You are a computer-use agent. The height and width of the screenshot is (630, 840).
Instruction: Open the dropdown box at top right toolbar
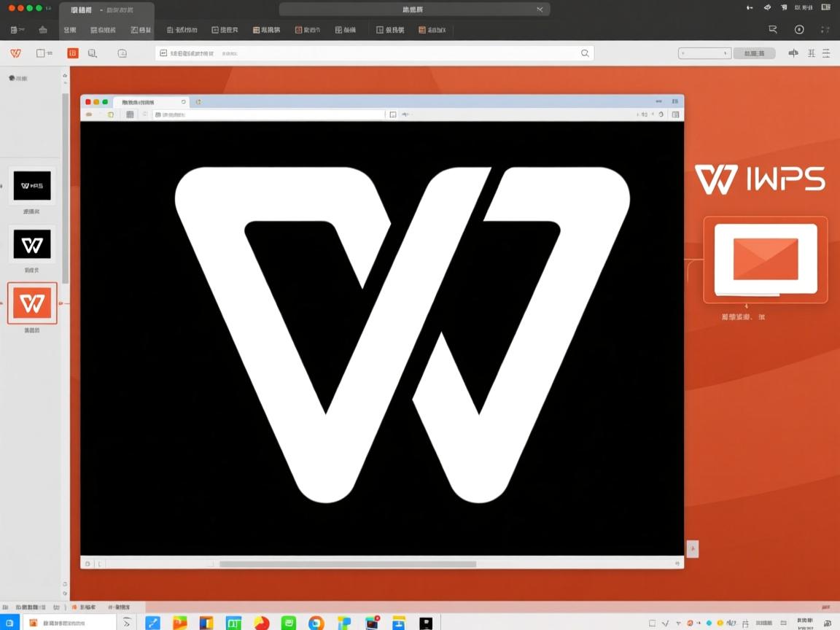704,53
